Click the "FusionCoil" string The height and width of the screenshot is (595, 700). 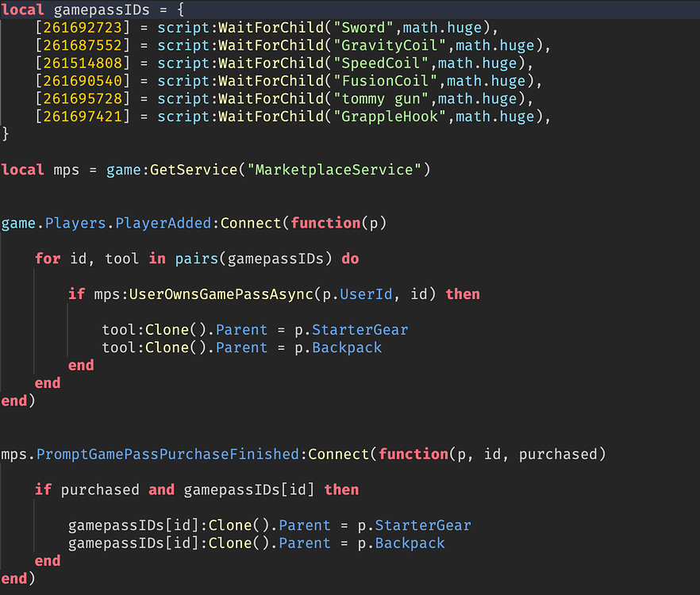tap(384, 80)
